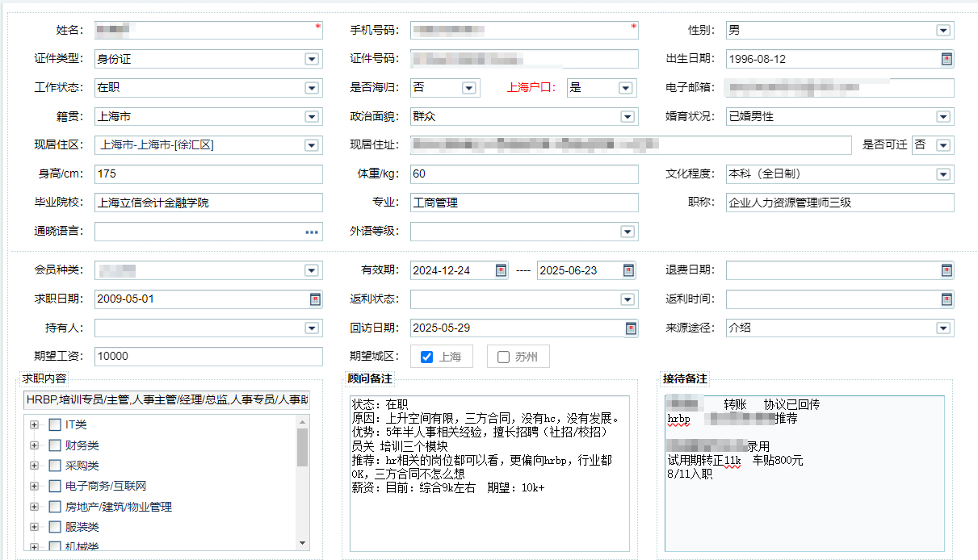This screenshot has width=978, height=560.
Task: Open the 回访日期 calendar picker icon
Action: tap(631, 328)
